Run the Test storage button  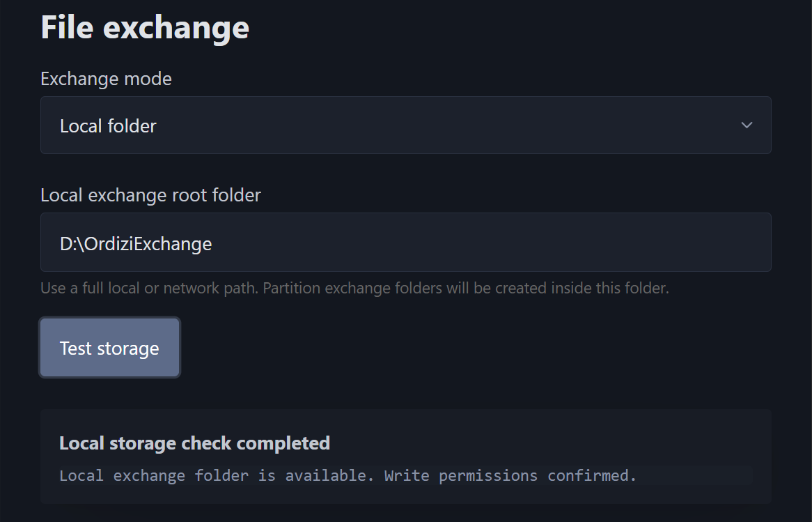[x=110, y=347]
